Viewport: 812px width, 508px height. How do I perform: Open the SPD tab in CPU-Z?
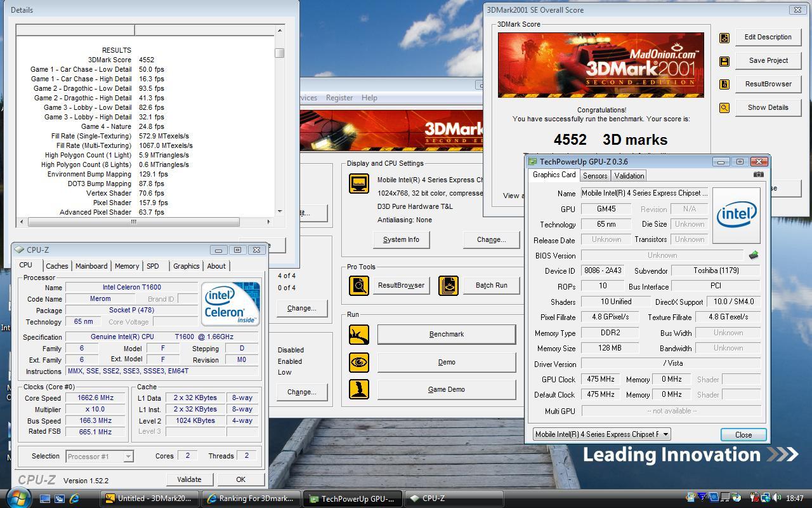click(153, 266)
